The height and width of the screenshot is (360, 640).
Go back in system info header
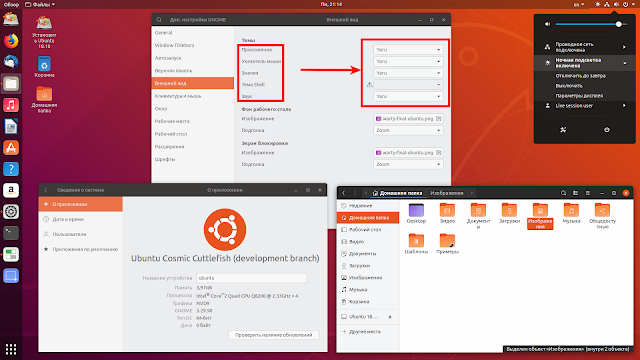46,190
